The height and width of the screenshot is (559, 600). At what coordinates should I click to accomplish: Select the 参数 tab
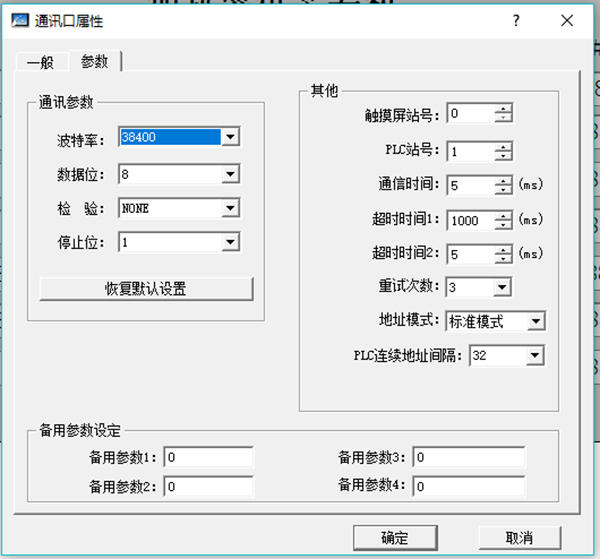click(x=95, y=62)
